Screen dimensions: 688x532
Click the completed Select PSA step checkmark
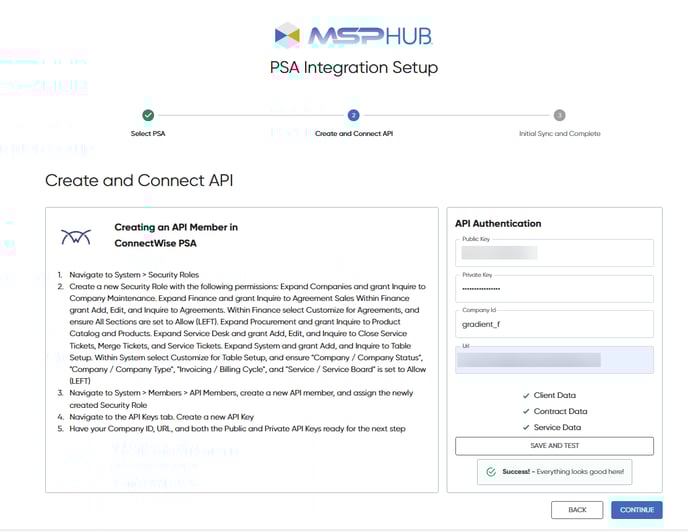click(148, 115)
